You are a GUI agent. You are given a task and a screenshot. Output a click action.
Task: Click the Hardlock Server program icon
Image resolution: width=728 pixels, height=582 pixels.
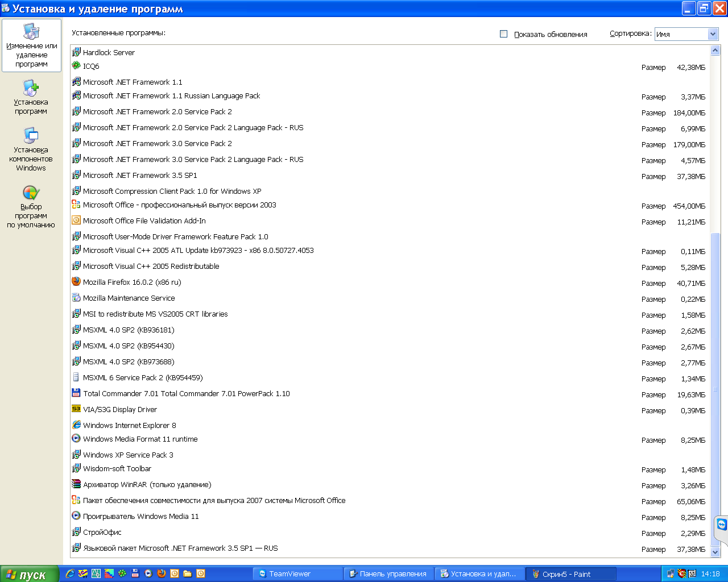[76, 52]
